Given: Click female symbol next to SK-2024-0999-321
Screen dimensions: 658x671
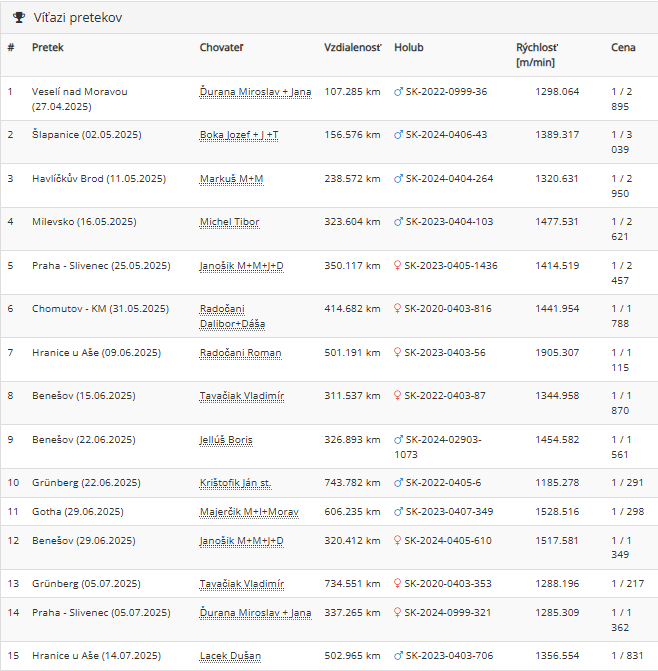Looking at the screenshot, I should tap(397, 613).
